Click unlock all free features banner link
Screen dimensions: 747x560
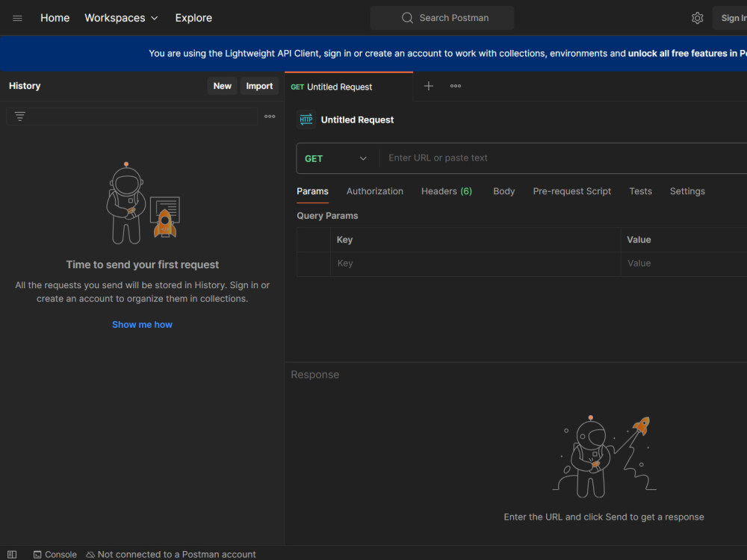pos(687,53)
